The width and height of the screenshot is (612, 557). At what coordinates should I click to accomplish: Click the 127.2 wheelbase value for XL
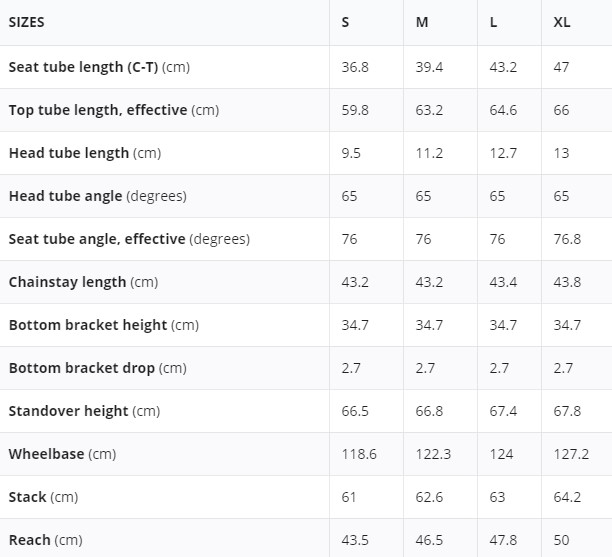click(571, 454)
